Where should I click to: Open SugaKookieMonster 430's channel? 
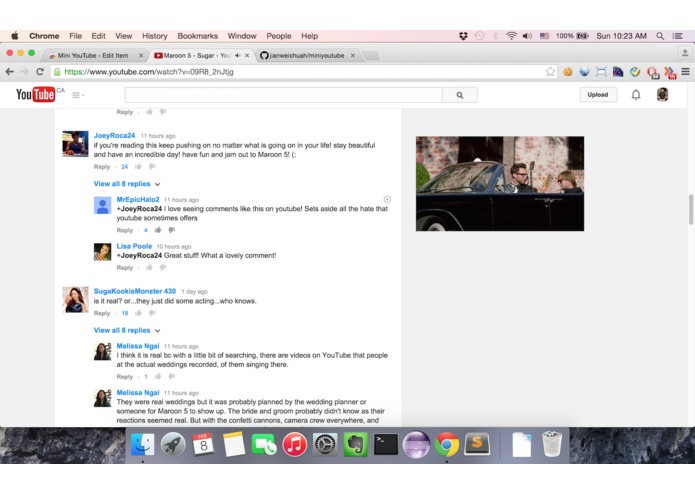[x=135, y=291]
